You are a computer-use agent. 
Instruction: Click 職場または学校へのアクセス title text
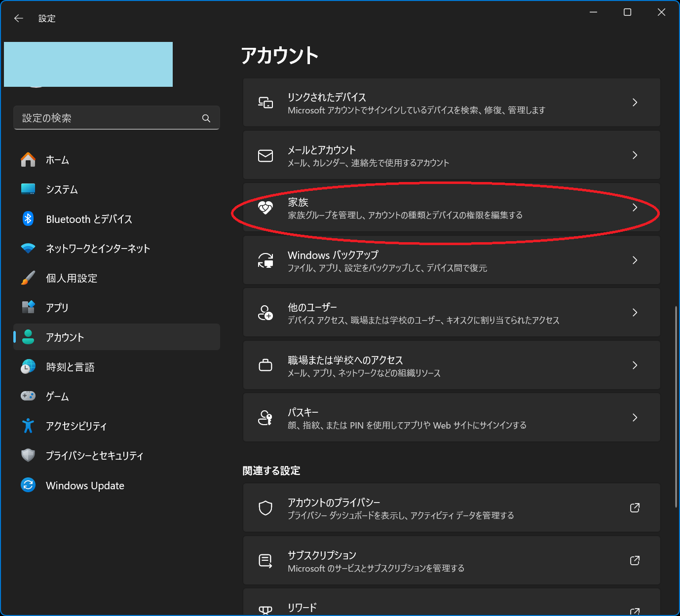[345, 360]
